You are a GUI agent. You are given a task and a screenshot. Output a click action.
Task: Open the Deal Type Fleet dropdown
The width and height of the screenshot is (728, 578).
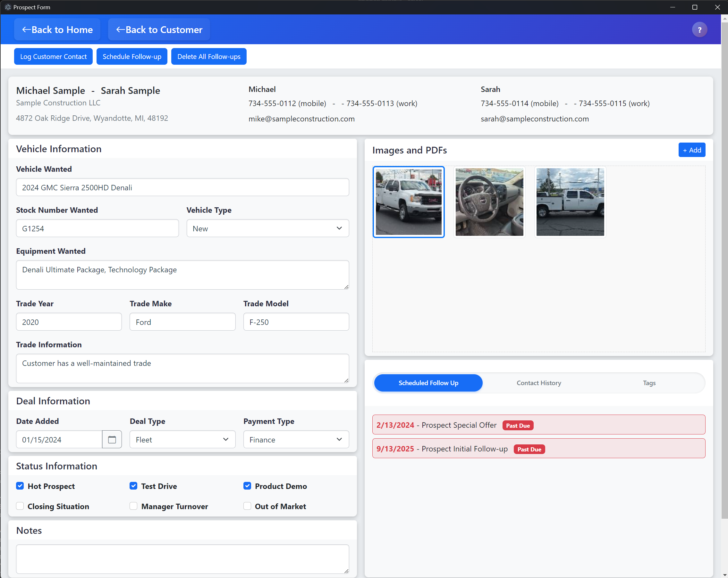tap(182, 439)
